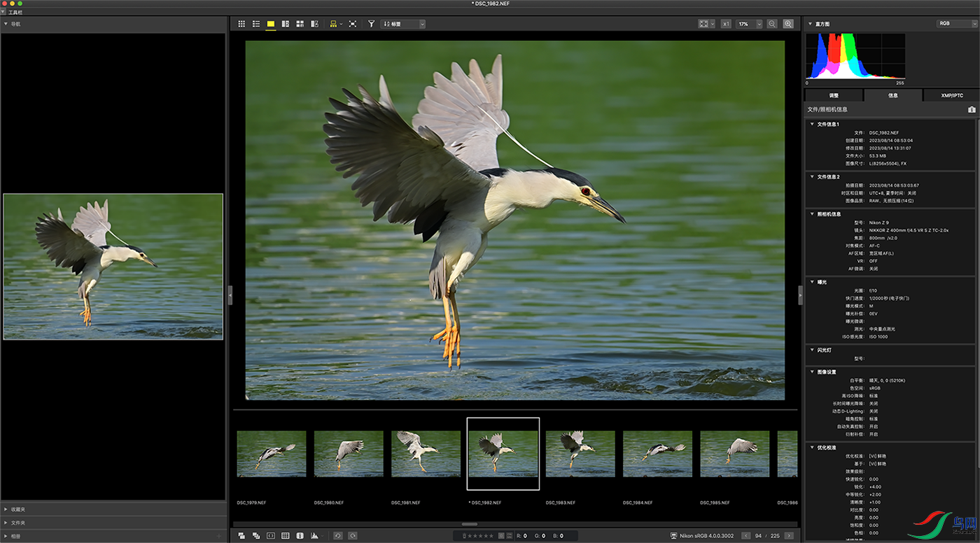This screenshot has height=543, width=980.
Task: Rotate image counterclockwise in bottom toolbar
Action: coord(337,536)
